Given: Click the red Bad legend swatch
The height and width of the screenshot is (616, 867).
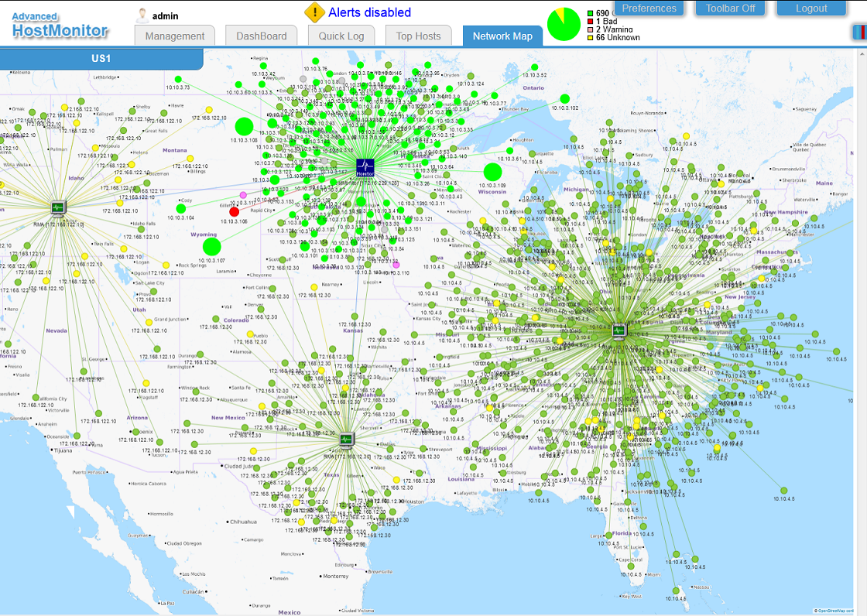Looking at the screenshot, I should (x=591, y=21).
